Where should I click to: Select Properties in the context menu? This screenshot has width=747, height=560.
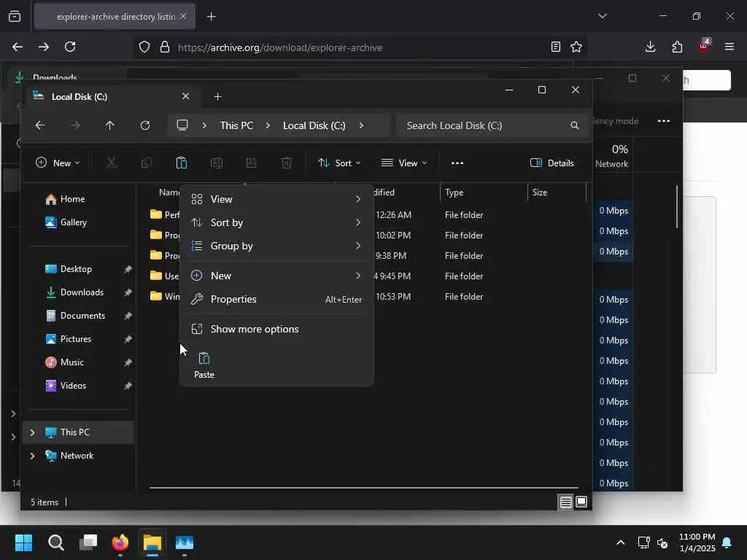pyautogui.click(x=276, y=299)
